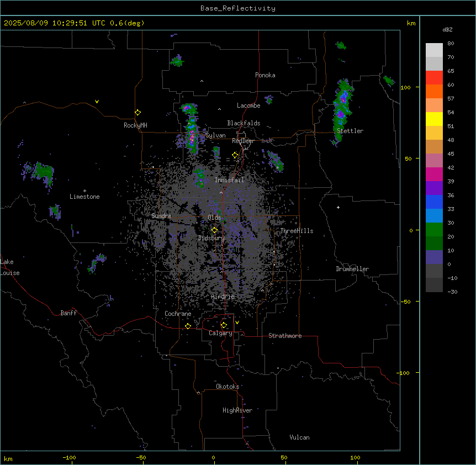Select the purple 36-39 dBZ legend swatch

coord(434,188)
